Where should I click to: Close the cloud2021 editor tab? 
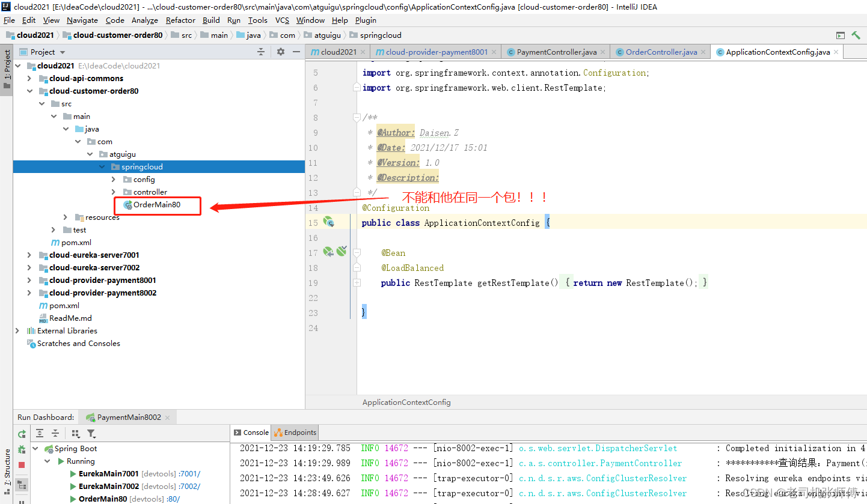362,52
